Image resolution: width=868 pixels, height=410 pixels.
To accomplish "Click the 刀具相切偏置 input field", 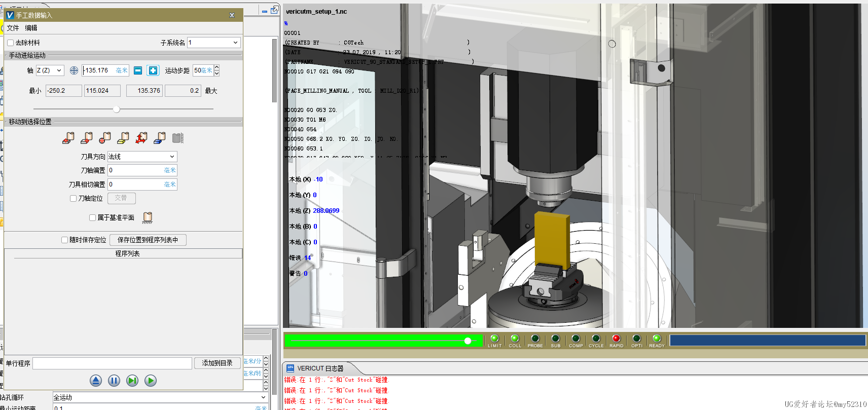I will click(142, 184).
